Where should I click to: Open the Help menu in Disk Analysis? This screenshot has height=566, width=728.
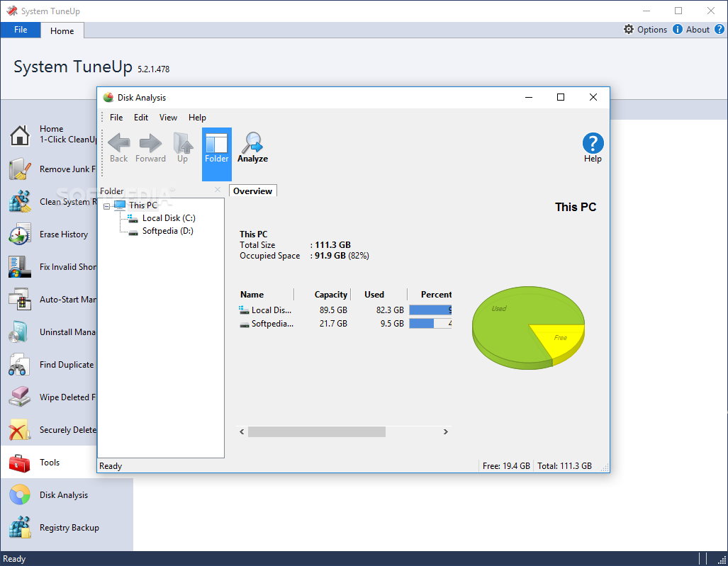pos(197,118)
